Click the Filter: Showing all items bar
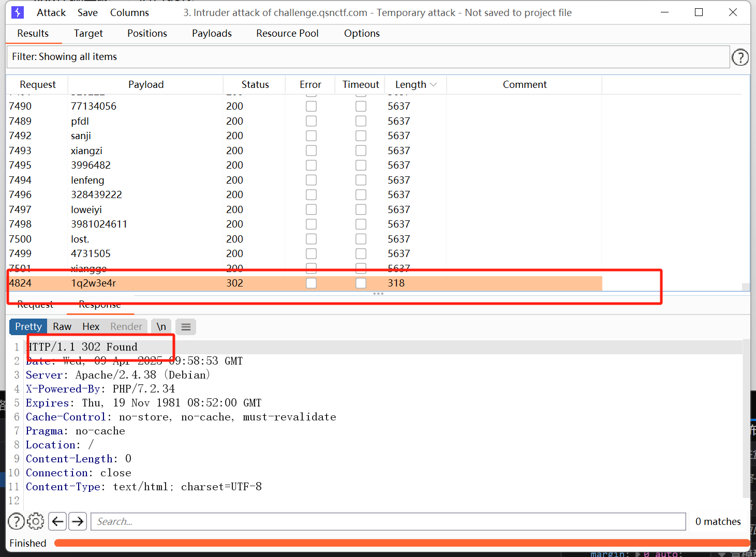This screenshot has width=756, height=557. point(368,57)
